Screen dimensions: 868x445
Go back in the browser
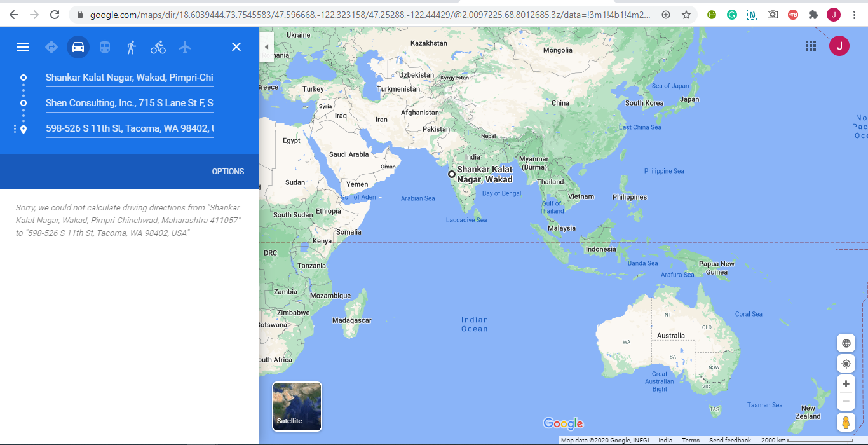(14, 15)
